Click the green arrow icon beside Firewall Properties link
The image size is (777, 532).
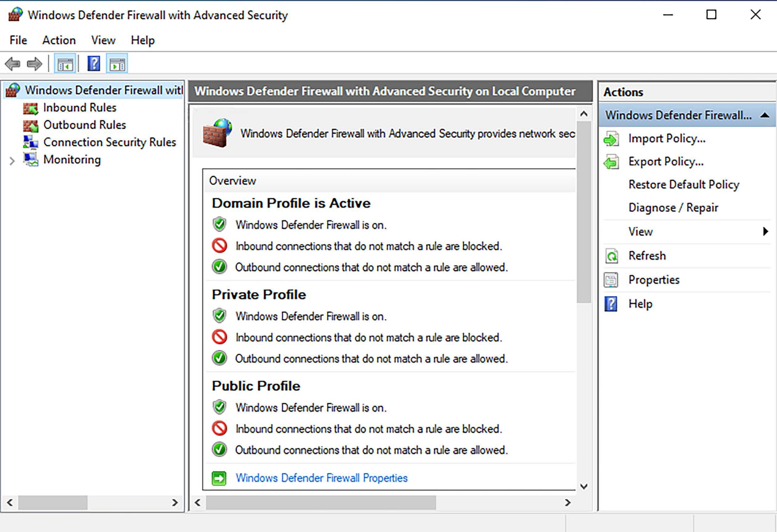click(x=219, y=478)
